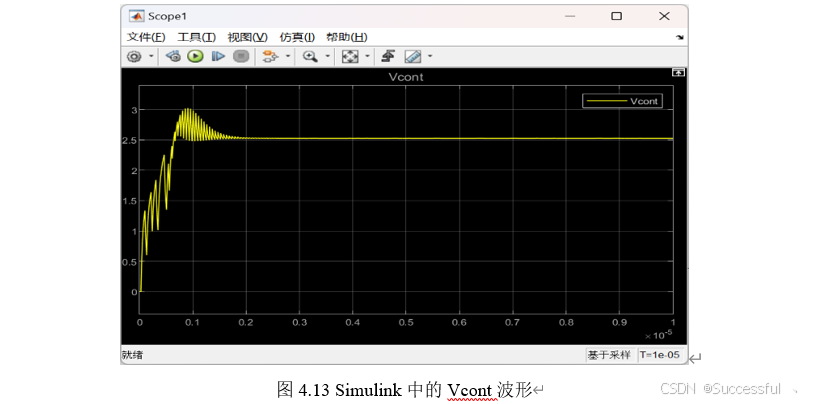Expand the configuration properties dropdown arrow

[151, 57]
